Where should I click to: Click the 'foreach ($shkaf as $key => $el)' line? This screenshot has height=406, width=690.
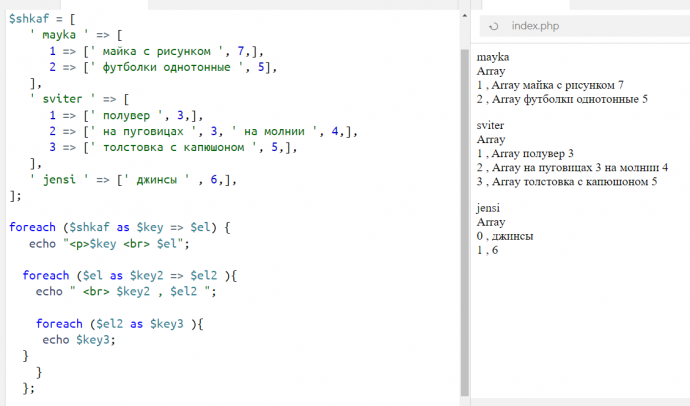pyautogui.click(x=119, y=227)
